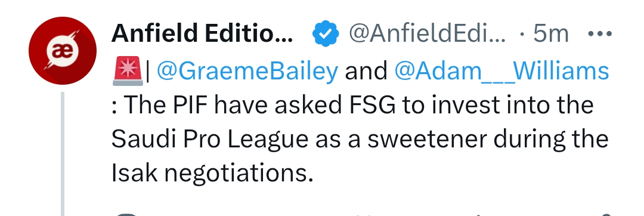Image resolution: width=644 pixels, height=216 pixels.
Task: Click the Anfield Editio... display name
Action: tap(202, 33)
